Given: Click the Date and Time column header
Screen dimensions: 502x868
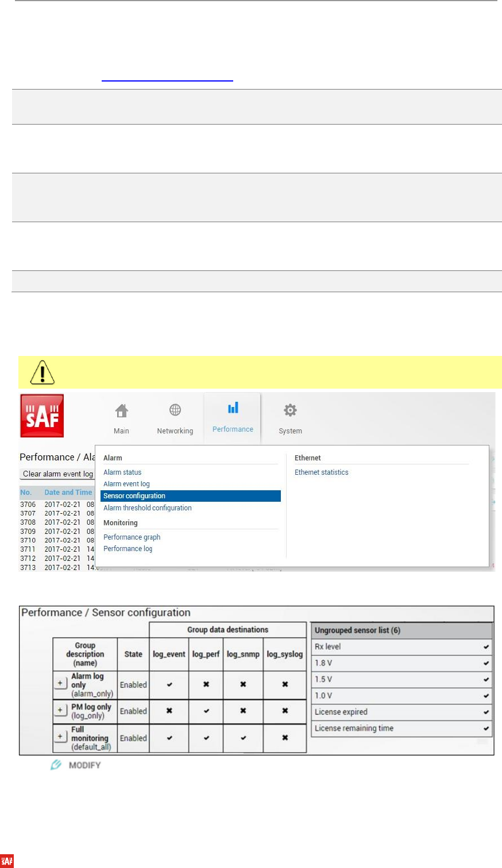Looking at the screenshot, I should (68, 493).
